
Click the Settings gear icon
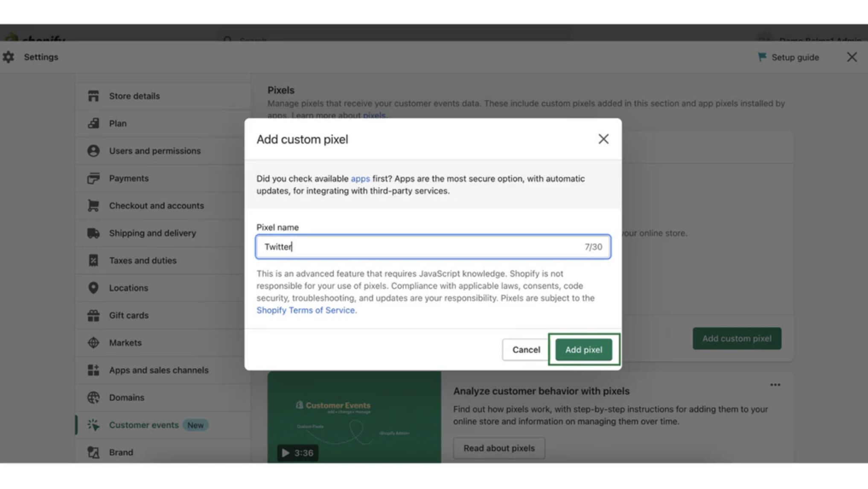[9, 57]
